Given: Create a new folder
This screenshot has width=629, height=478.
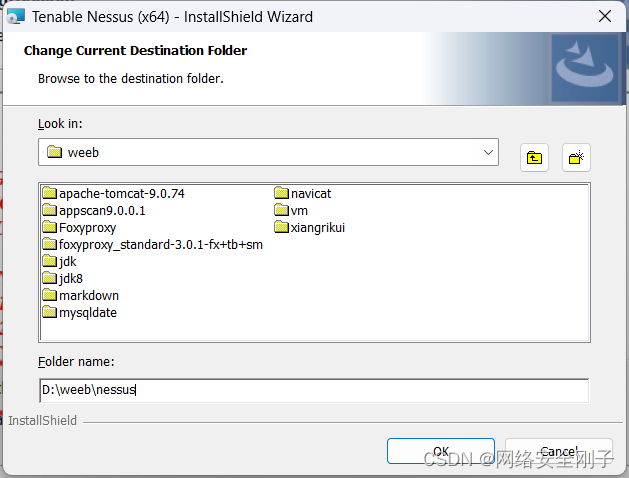Looking at the screenshot, I should click(576, 157).
